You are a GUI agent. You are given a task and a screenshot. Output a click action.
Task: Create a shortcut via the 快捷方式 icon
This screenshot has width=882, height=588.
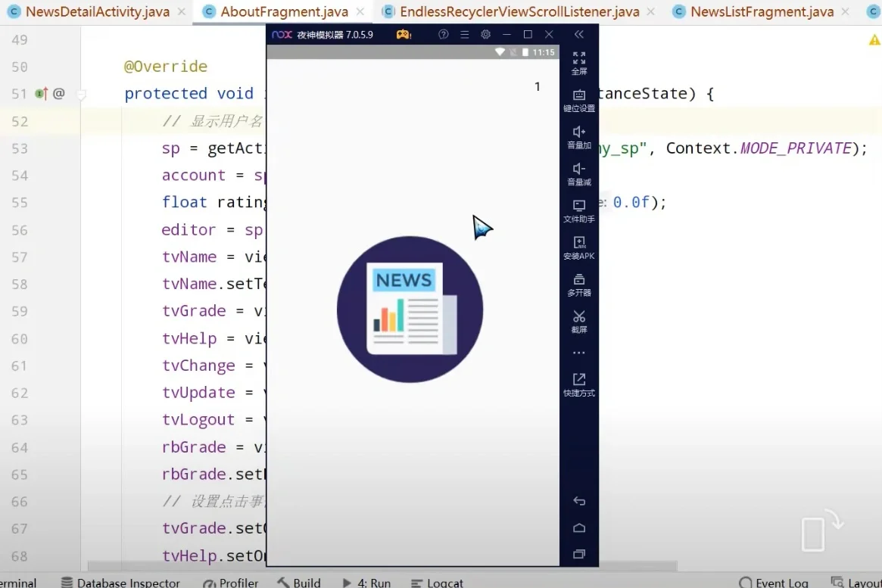coord(579,385)
